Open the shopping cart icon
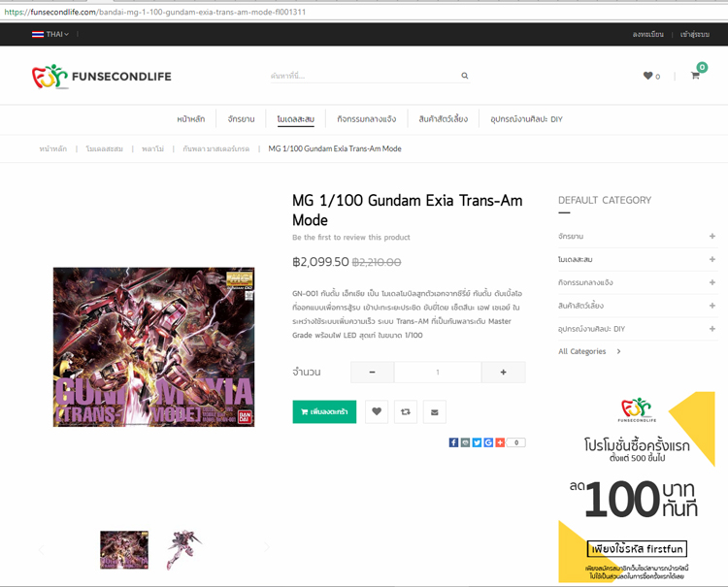This screenshot has height=587, width=728. [695, 76]
